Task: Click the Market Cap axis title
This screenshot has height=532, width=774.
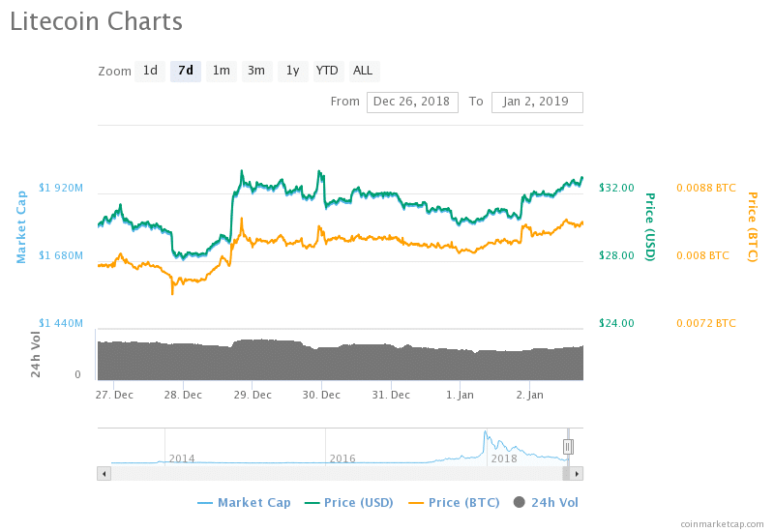Action: point(21,227)
